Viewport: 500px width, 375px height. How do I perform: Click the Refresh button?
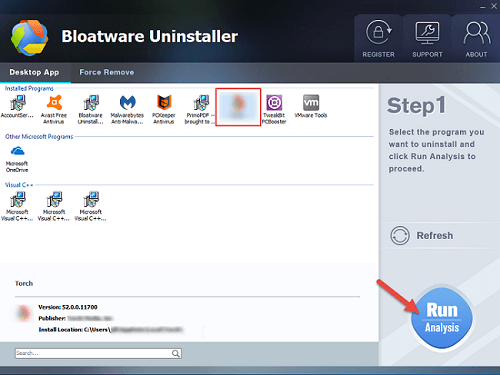422,235
